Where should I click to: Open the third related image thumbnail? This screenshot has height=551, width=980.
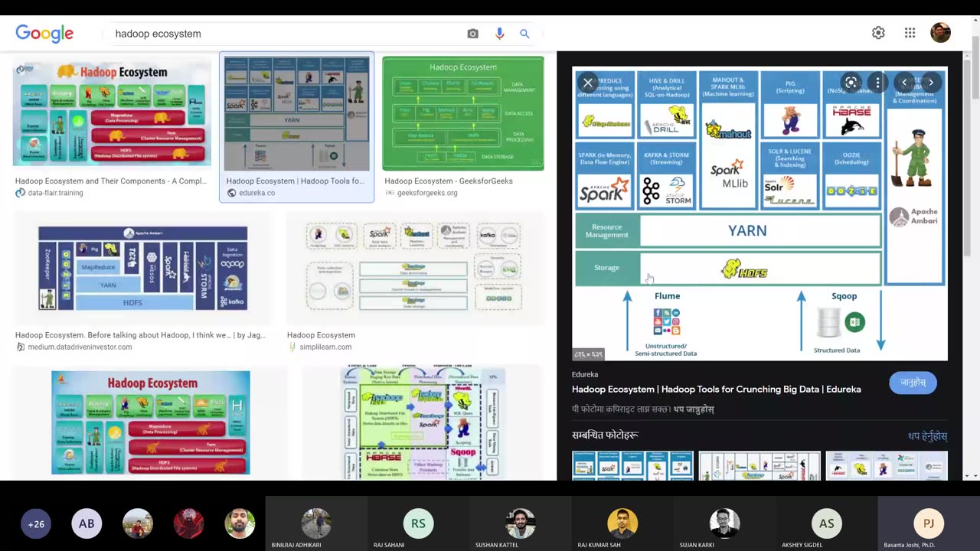click(887, 466)
